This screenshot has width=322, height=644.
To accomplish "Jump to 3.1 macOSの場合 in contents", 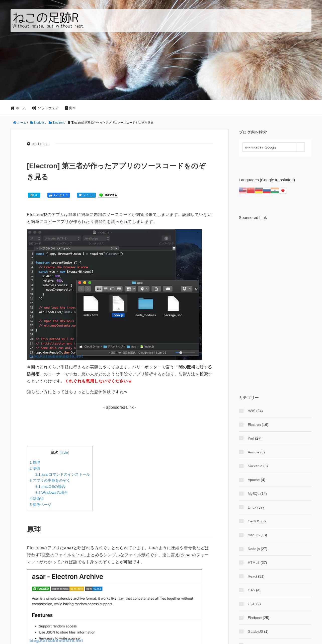I will tap(50, 487).
